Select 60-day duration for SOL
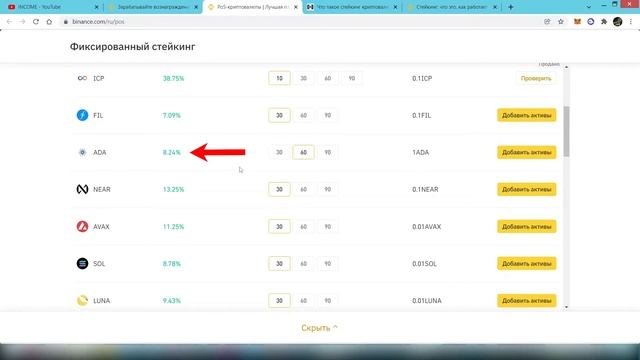 click(x=303, y=264)
